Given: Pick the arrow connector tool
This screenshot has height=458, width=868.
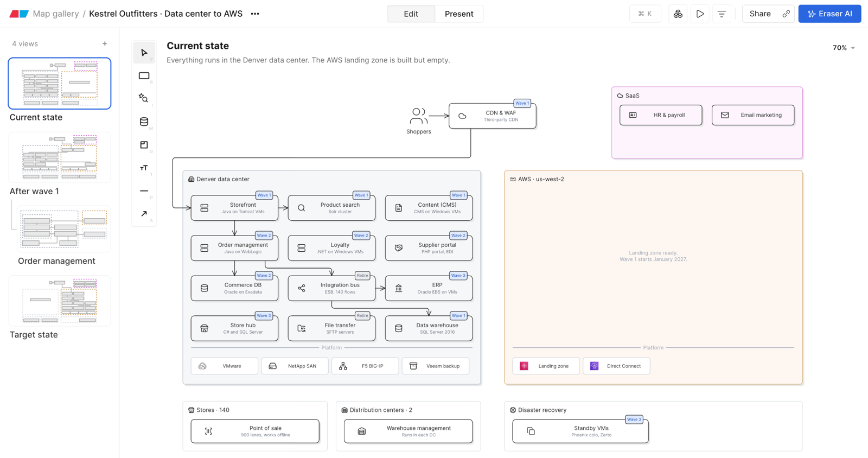Looking at the screenshot, I should pyautogui.click(x=144, y=214).
